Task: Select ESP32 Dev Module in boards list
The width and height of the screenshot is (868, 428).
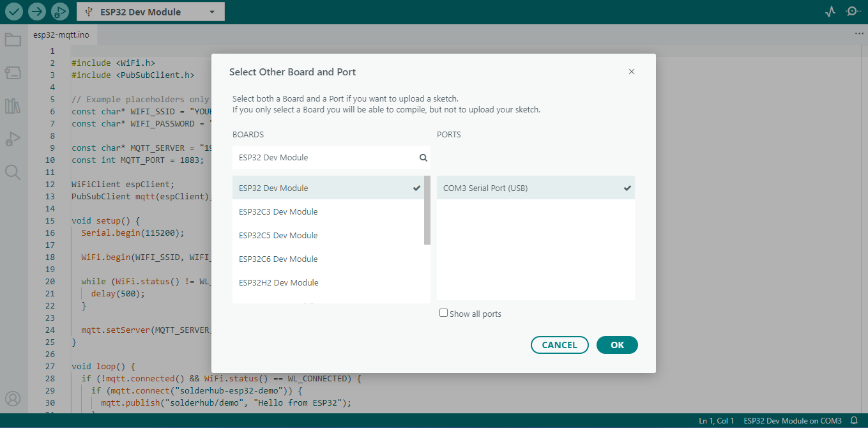Action: click(x=328, y=188)
